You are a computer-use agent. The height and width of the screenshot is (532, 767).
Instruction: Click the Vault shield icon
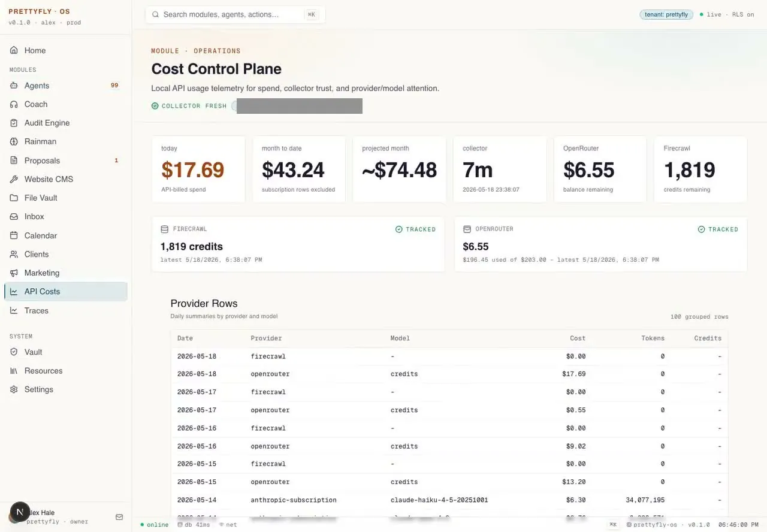[14, 352]
